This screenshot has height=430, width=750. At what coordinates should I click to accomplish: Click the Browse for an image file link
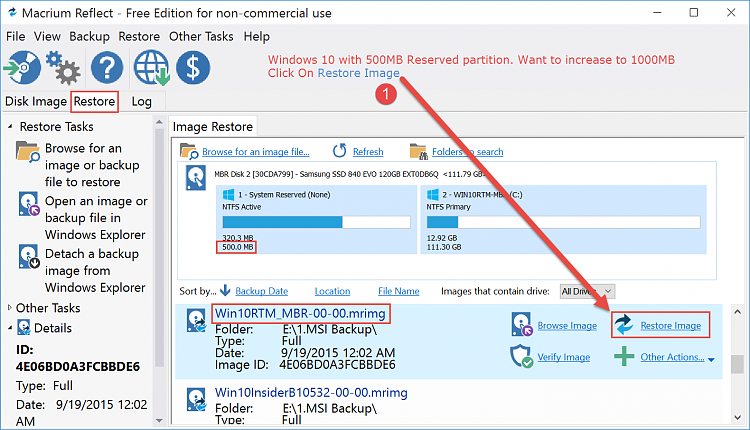click(x=255, y=152)
